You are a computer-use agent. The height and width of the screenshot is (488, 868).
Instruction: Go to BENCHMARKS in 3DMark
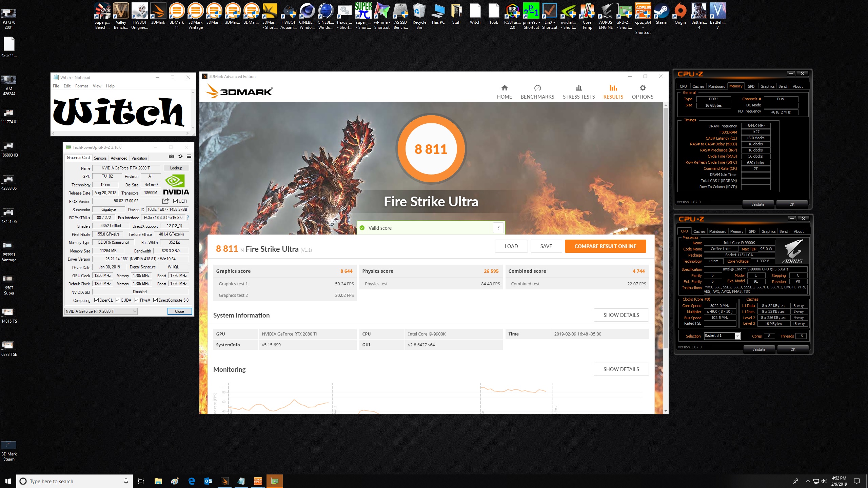point(537,92)
